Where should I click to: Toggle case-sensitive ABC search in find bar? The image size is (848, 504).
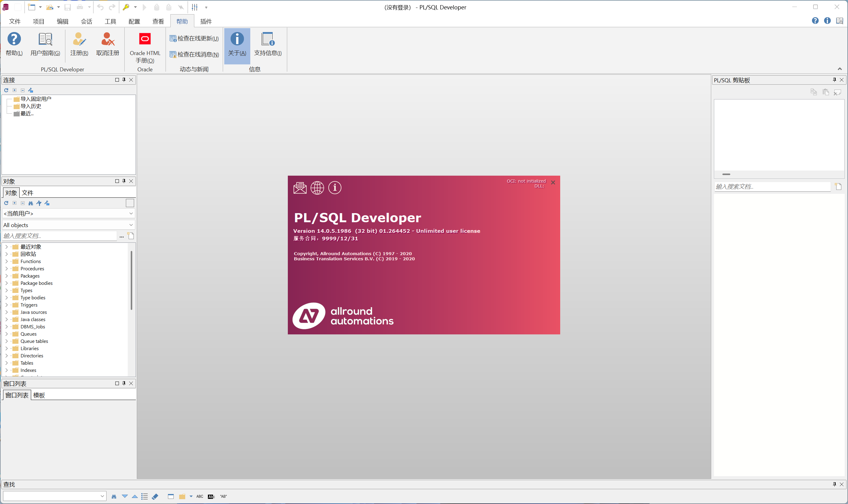point(199,496)
